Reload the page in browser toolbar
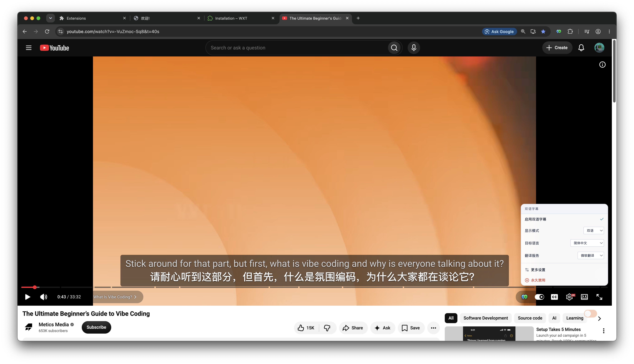Viewport: 634px width, 364px height. (x=47, y=32)
